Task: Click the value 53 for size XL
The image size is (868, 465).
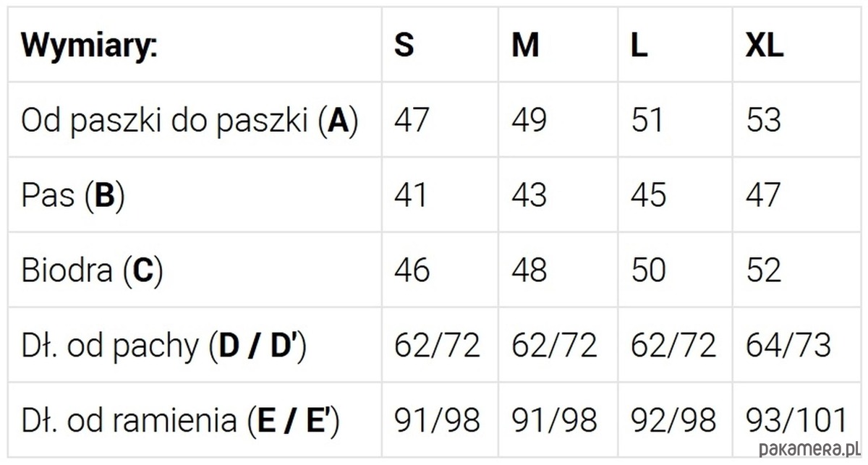Action: coord(764,121)
